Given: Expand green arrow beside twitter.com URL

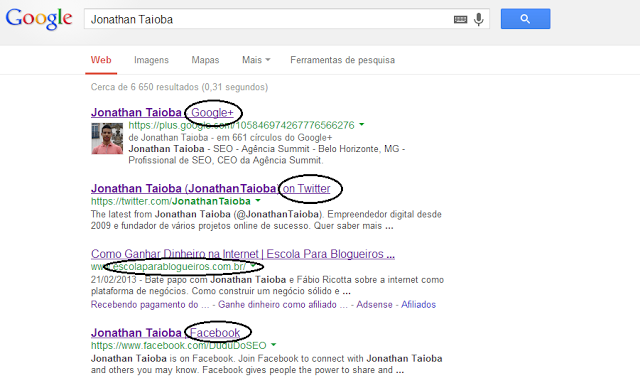Looking at the screenshot, I should tap(258, 201).
